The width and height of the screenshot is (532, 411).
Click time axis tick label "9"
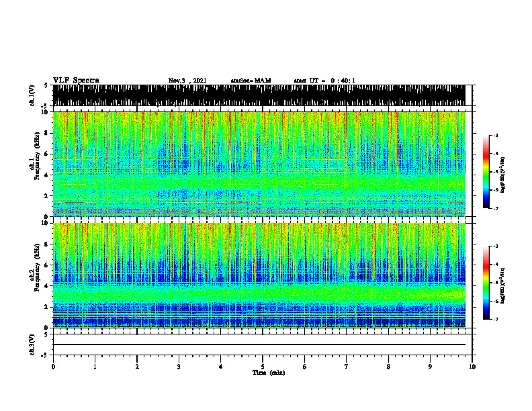pos(430,367)
